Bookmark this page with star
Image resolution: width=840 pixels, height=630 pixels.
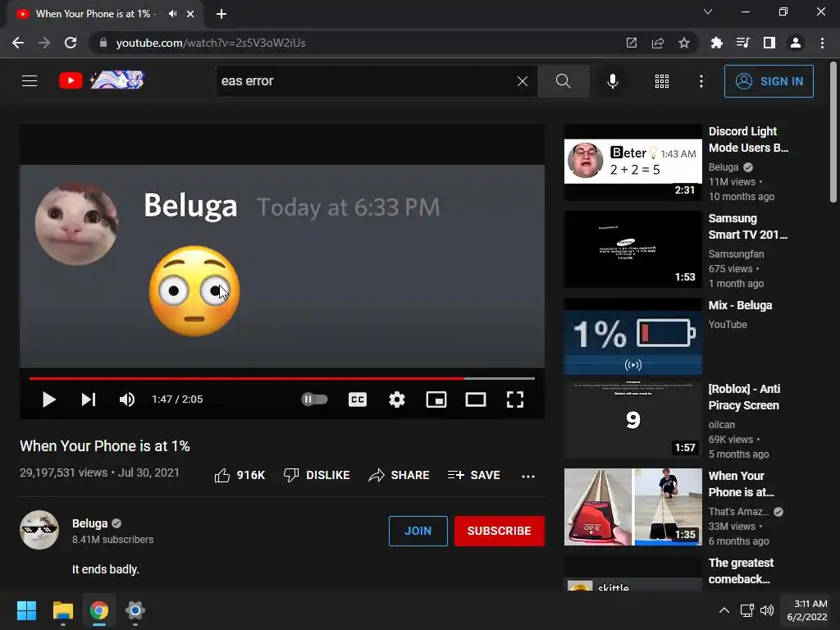pos(684,43)
